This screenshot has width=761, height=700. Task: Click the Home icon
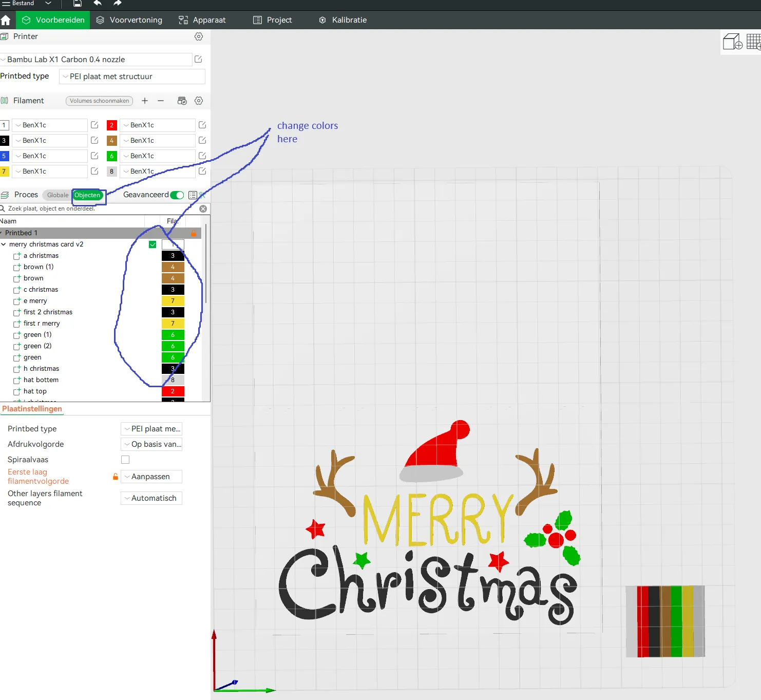click(x=6, y=20)
